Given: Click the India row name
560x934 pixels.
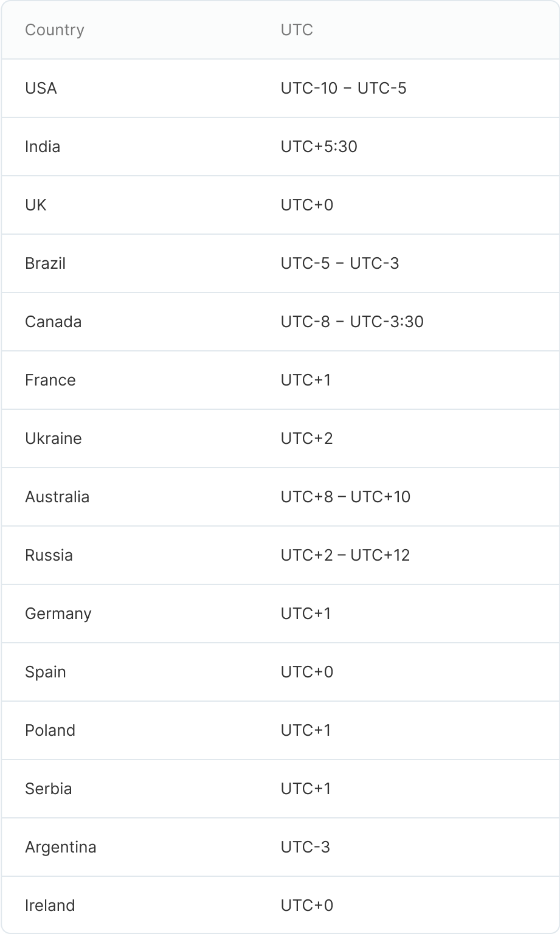Looking at the screenshot, I should coord(43,147).
